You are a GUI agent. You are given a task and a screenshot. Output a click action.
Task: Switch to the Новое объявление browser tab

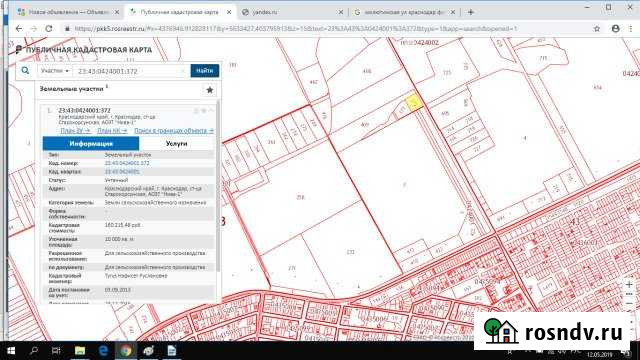(68, 12)
